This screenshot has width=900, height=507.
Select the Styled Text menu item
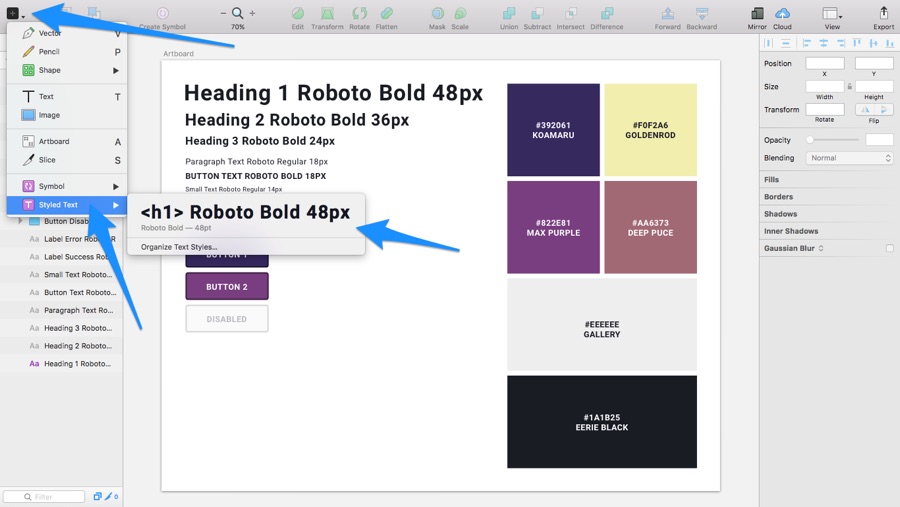[67, 204]
